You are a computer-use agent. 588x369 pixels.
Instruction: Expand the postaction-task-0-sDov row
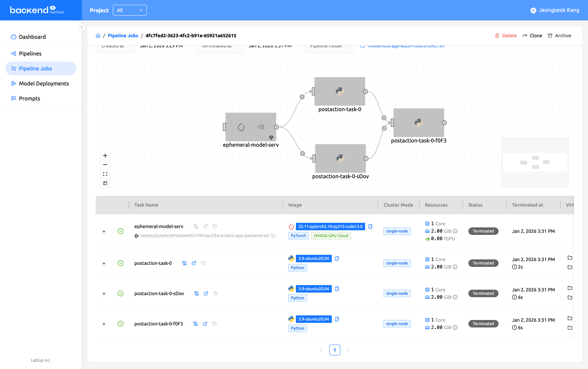click(x=104, y=294)
